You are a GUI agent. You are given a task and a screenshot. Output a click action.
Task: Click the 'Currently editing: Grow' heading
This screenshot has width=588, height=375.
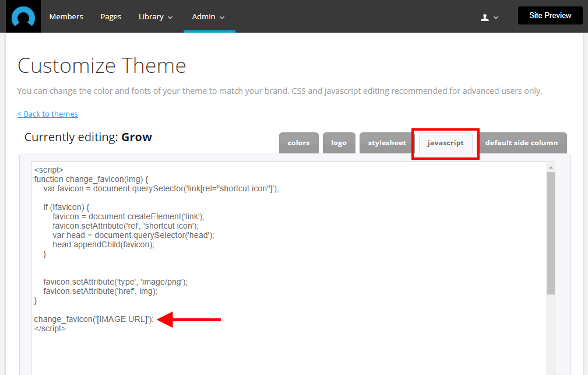click(88, 137)
